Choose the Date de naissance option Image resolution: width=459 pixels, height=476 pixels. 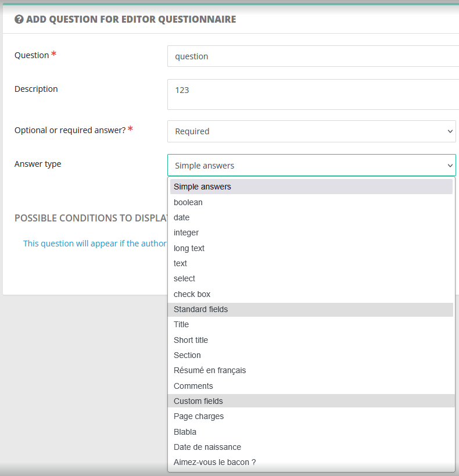(x=207, y=447)
